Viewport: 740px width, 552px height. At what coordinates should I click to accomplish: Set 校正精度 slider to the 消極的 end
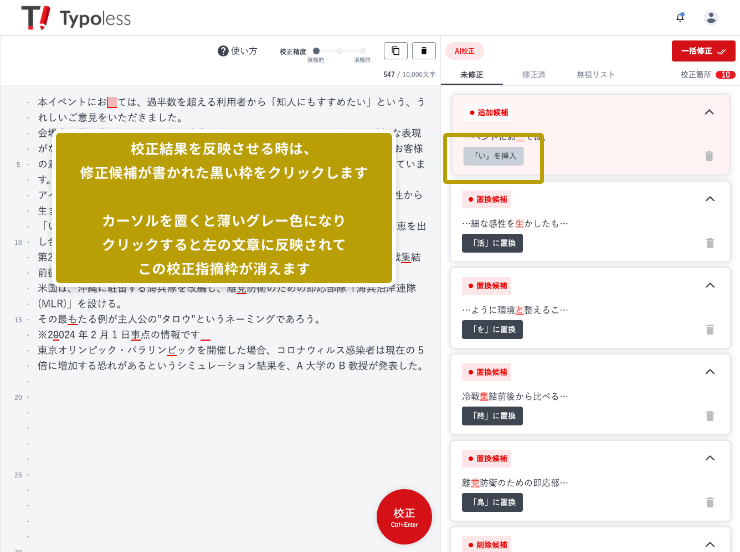click(362, 51)
